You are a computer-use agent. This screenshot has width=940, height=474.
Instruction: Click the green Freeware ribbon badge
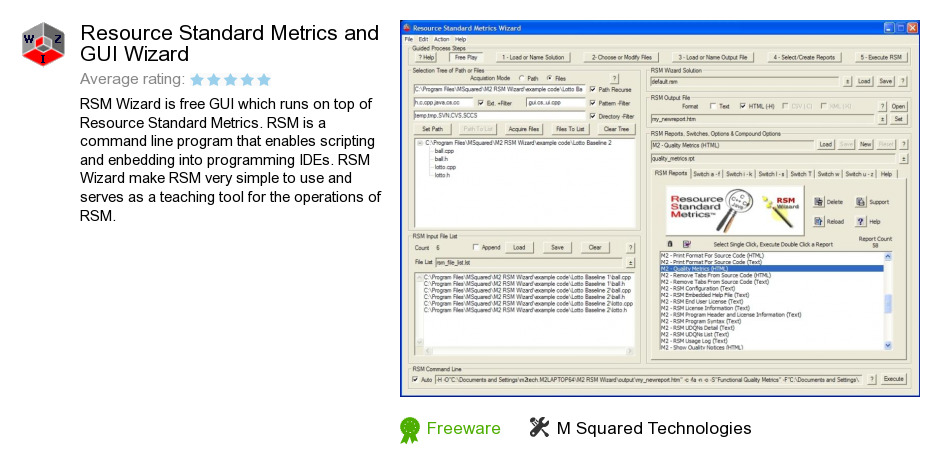point(410,430)
